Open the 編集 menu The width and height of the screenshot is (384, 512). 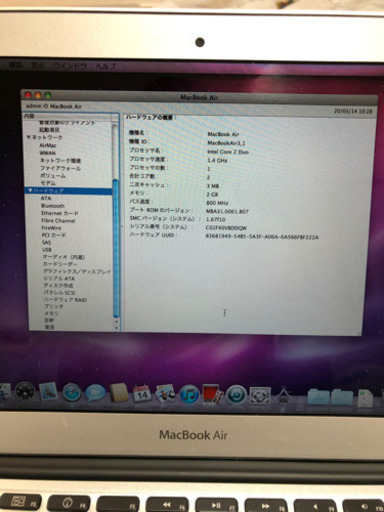point(16,65)
